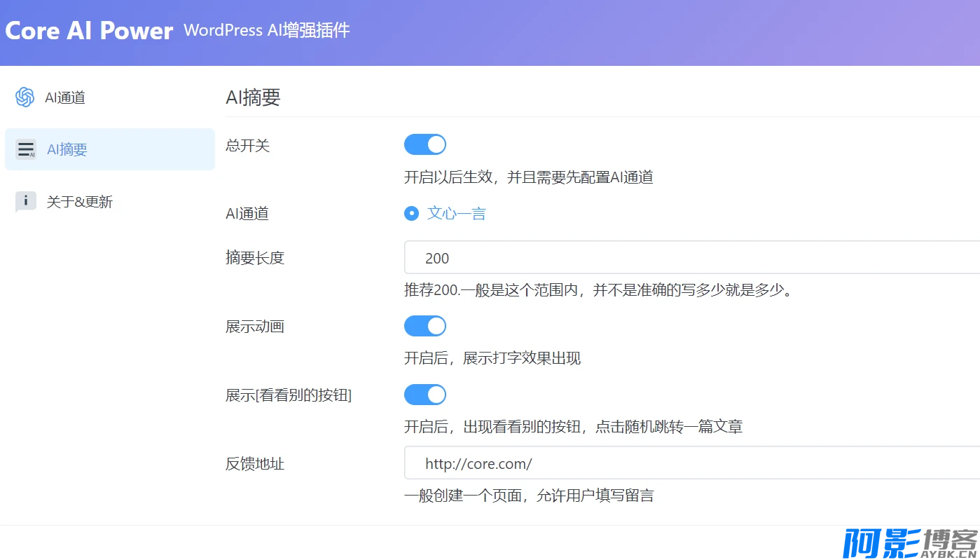The height and width of the screenshot is (560, 980).
Task: Click the 摘要长度 input showing 200
Action: pos(692,257)
